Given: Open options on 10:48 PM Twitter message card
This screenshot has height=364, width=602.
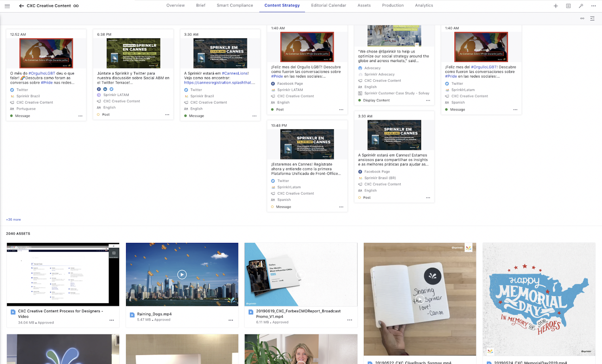Looking at the screenshot, I should click(x=341, y=207).
